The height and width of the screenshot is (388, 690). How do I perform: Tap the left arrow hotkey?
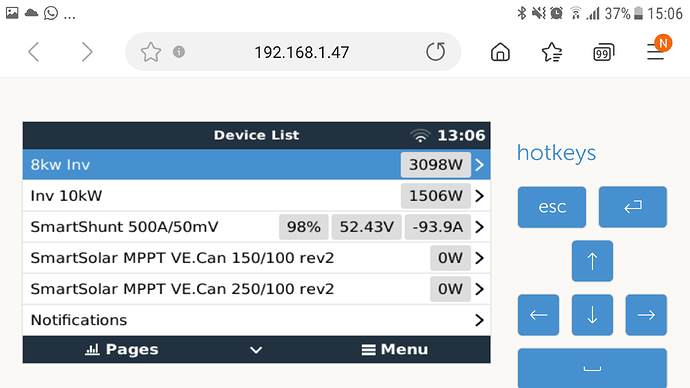tap(539, 315)
